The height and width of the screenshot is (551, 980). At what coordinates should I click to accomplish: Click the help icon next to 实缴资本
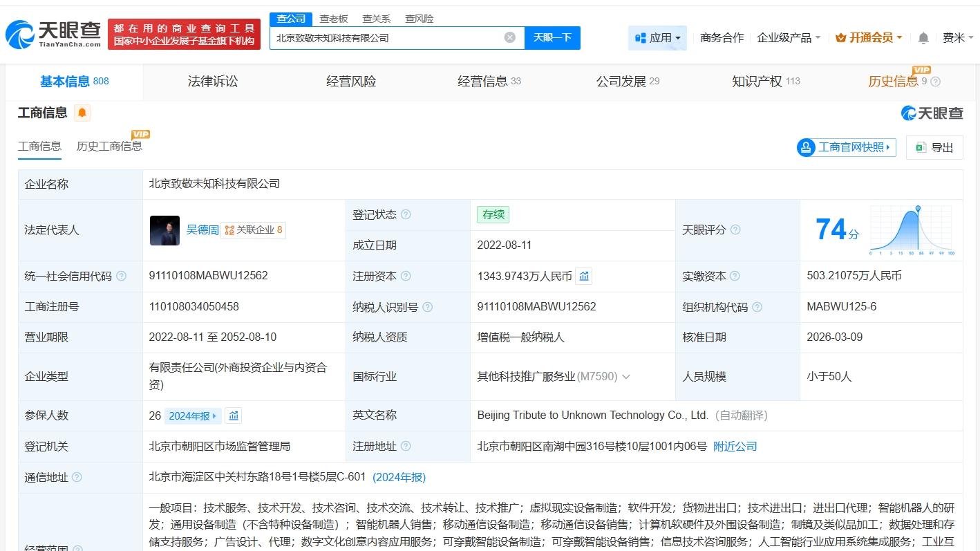coord(735,276)
